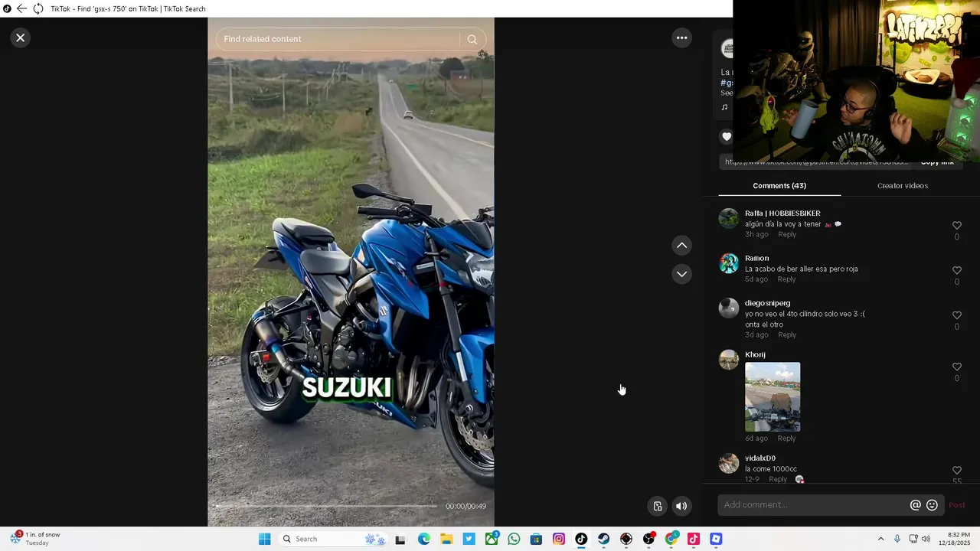Toggle the auto-scroll icon beside volume
The height and width of the screenshot is (551, 980).
click(657, 506)
